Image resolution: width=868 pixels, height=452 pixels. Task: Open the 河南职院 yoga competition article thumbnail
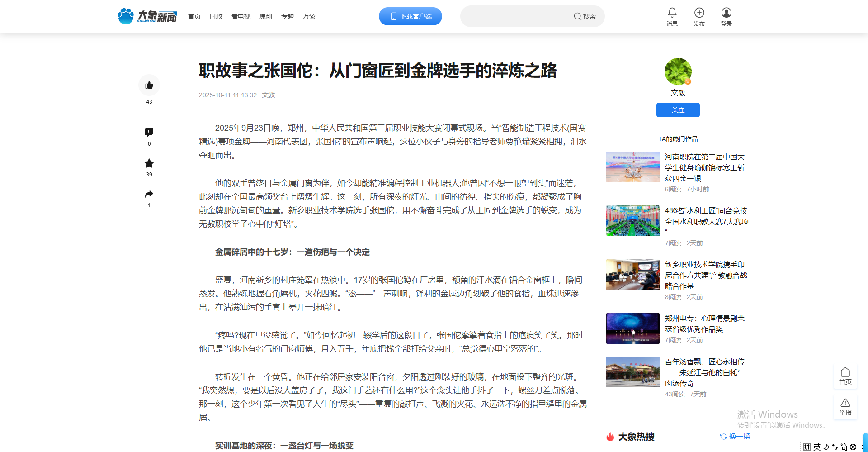click(632, 167)
